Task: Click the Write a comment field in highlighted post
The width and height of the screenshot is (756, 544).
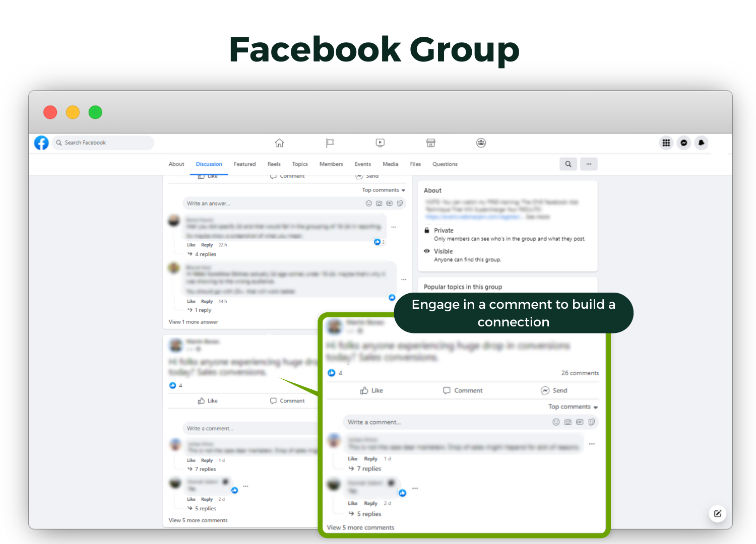Action: point(444,422)
